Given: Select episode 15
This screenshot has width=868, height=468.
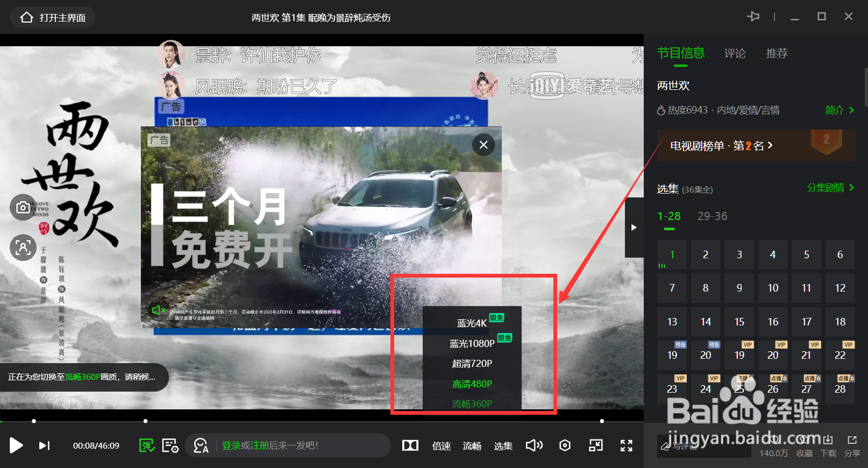Looking at the screenshot, I should pos(739,322).
